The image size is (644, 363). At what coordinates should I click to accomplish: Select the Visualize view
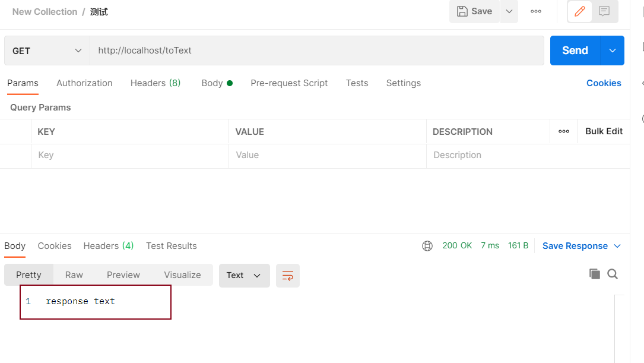coord(182,275)
